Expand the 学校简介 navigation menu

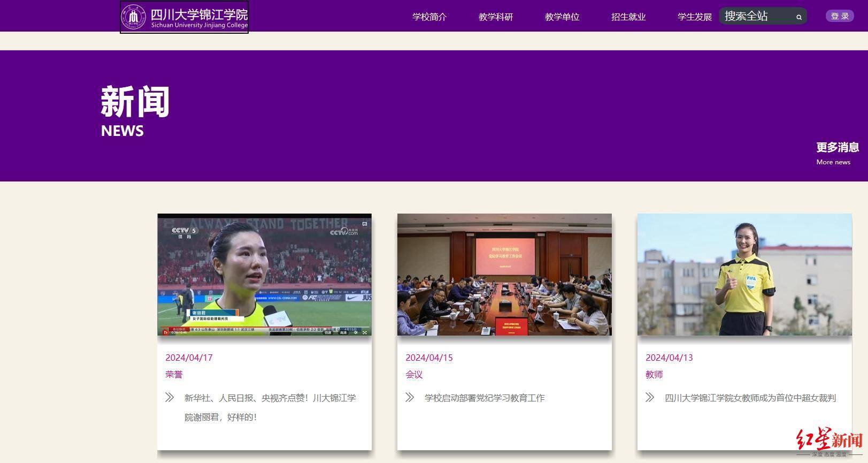(429, 17)
